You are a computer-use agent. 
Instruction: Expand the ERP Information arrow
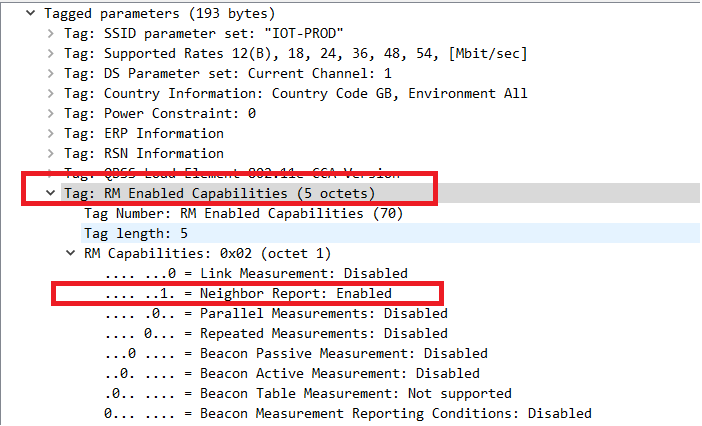tap(51, 133)
